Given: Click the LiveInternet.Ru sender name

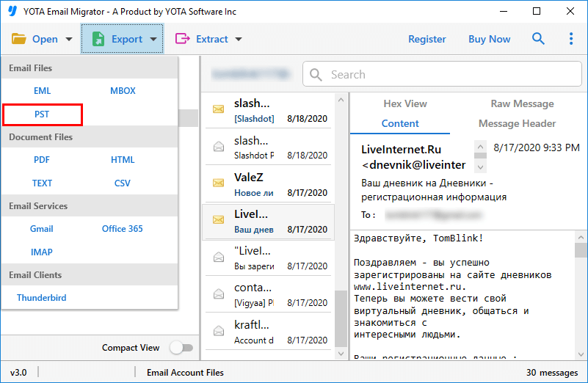Looking at the screenshot, I should [x=402, y=149].
